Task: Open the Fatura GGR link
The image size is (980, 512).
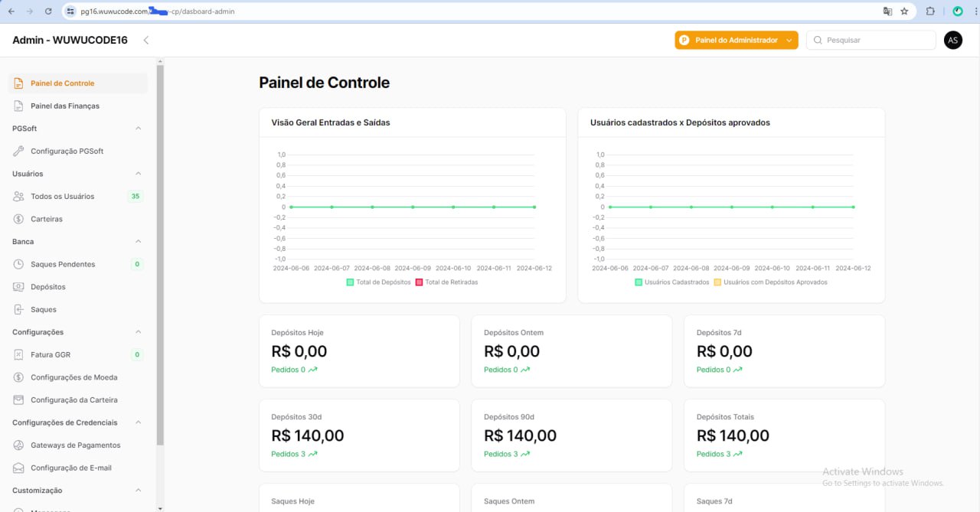Action: coord(51,355)
